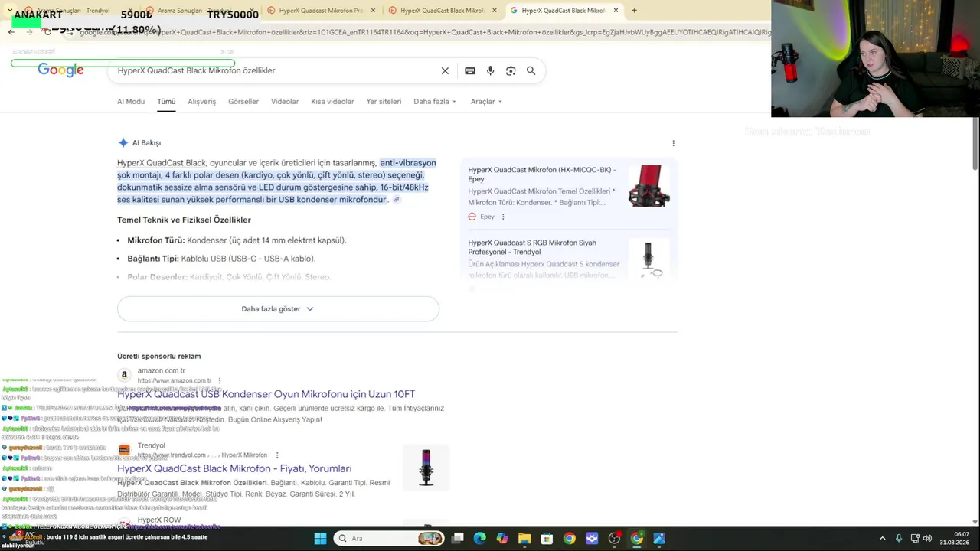
Task: Switch to HyperX Quadcast Mikrofon Pro browser tab
Action: (x=322, y=11)
